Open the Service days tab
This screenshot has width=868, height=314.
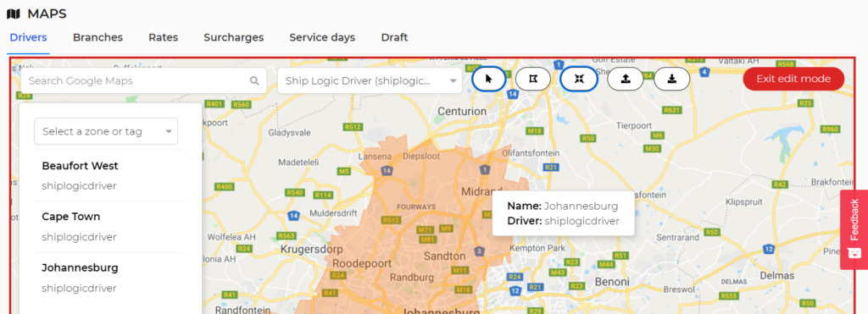click(322, 37)
